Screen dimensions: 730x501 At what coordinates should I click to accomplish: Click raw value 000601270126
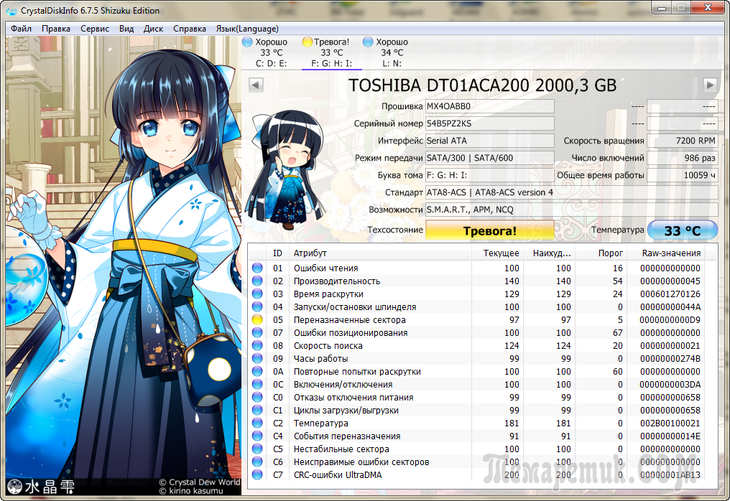(x=669, y=294)
